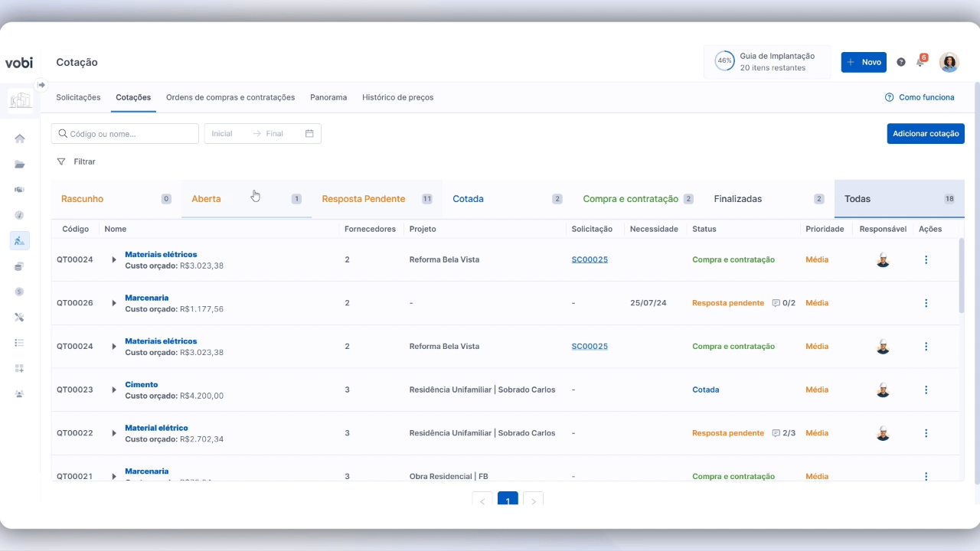Expand the Material elétrico QT00022 row
This screenshot has height=551, width=980.
(x=114, y=433)
